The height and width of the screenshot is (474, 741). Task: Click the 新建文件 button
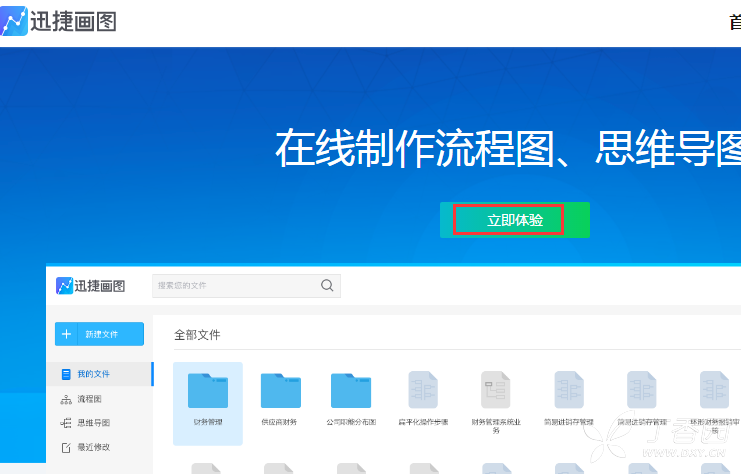[x=99, y=334]
